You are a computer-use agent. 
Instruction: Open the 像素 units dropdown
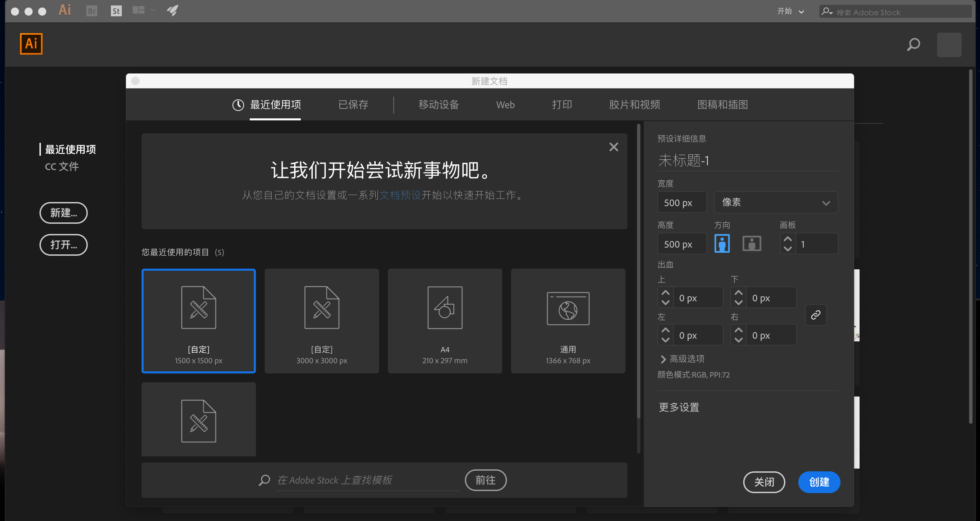coord(775,203)
